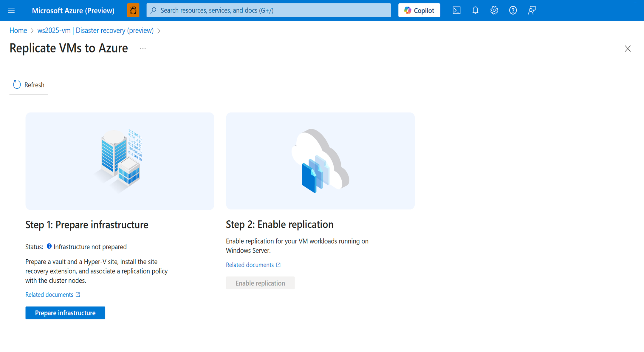
Task: Click the orange bug report icon
Action: click(133, 10)
